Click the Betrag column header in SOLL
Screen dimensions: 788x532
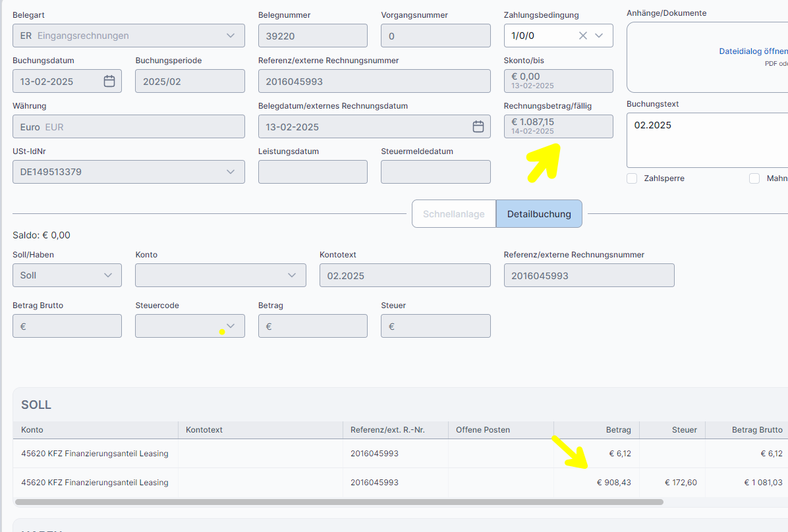pyautogui.click(x=618, y=430)
